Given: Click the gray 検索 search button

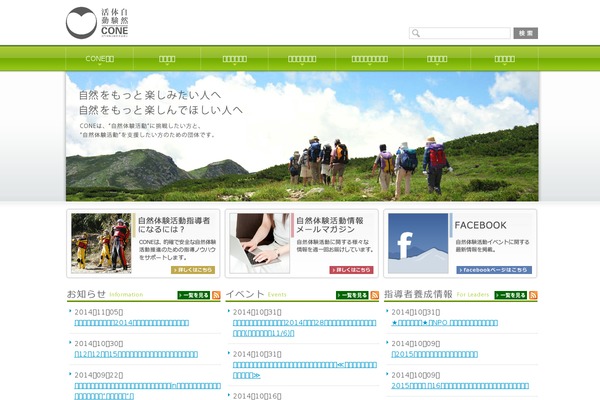Looking at the screenshot, I should [x=525, y=33].
